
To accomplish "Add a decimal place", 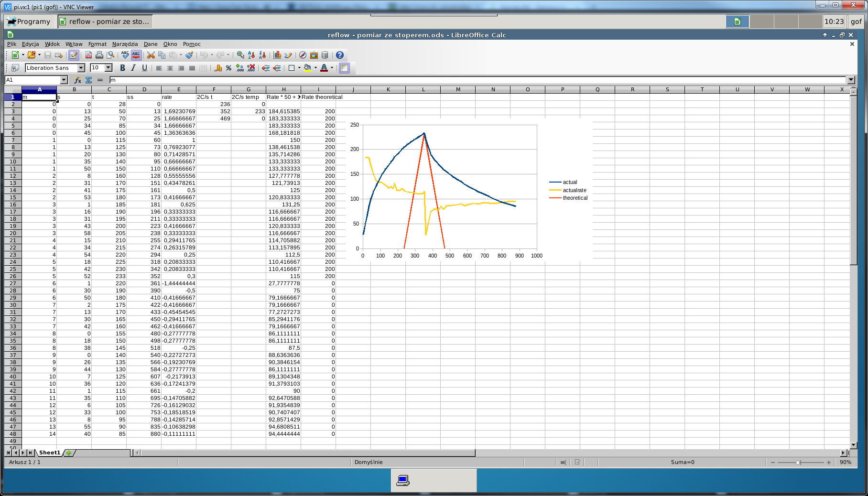I will point(240,68).
